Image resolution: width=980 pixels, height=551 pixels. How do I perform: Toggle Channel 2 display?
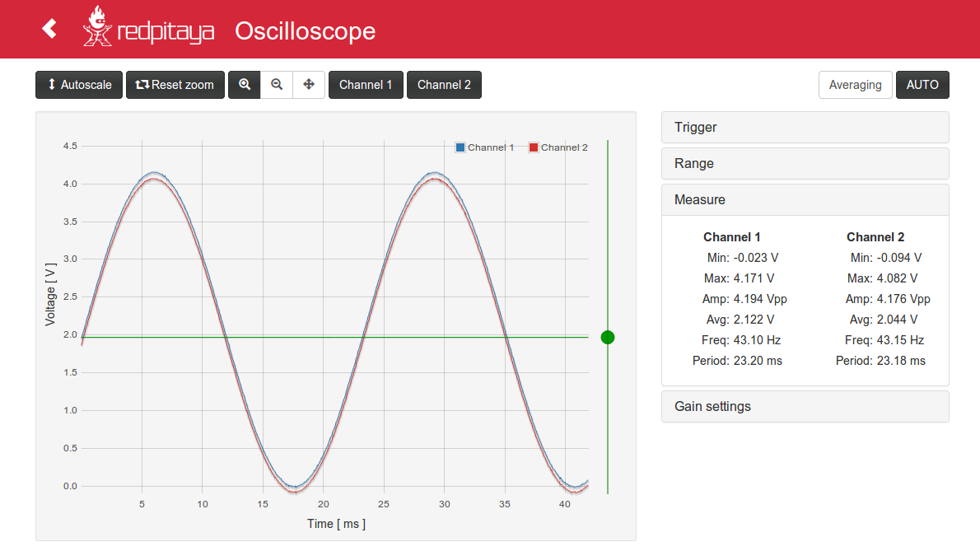coord(444,85)
